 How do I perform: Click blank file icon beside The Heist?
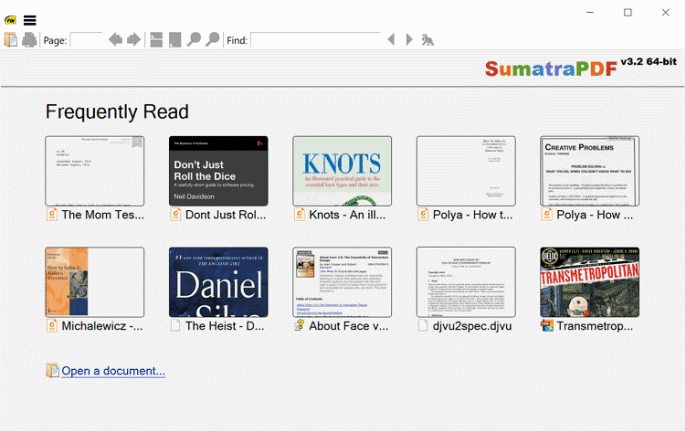(176, 326)
